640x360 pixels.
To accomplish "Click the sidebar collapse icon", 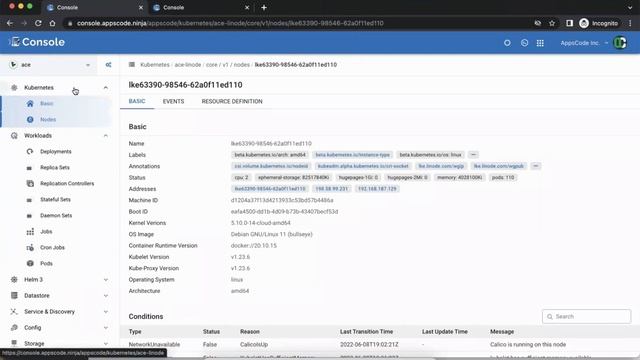I will point(108,65).
